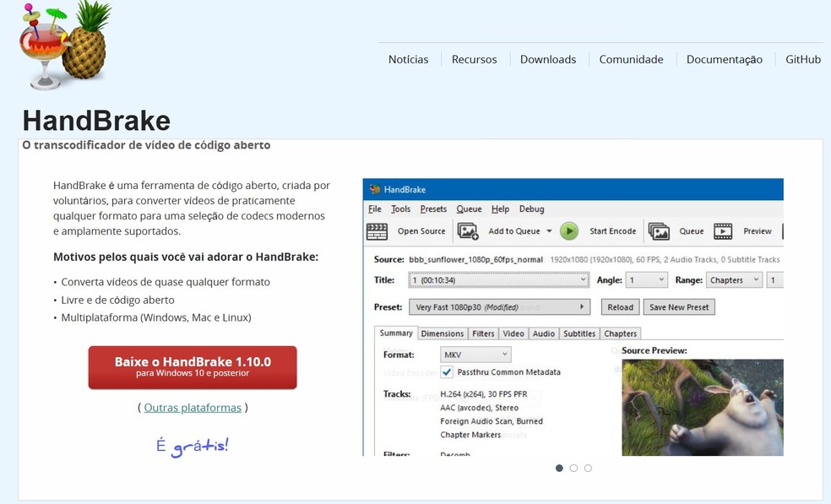
Task: Click the Reload button
Action: pyautogui.click(x=620, y=307)
